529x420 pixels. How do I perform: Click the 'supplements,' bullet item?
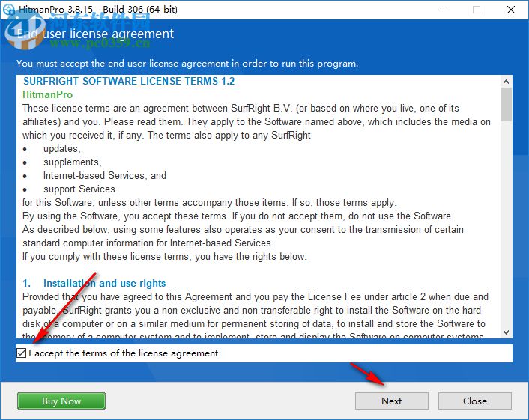pyautogui.click(x=72, y=162)
